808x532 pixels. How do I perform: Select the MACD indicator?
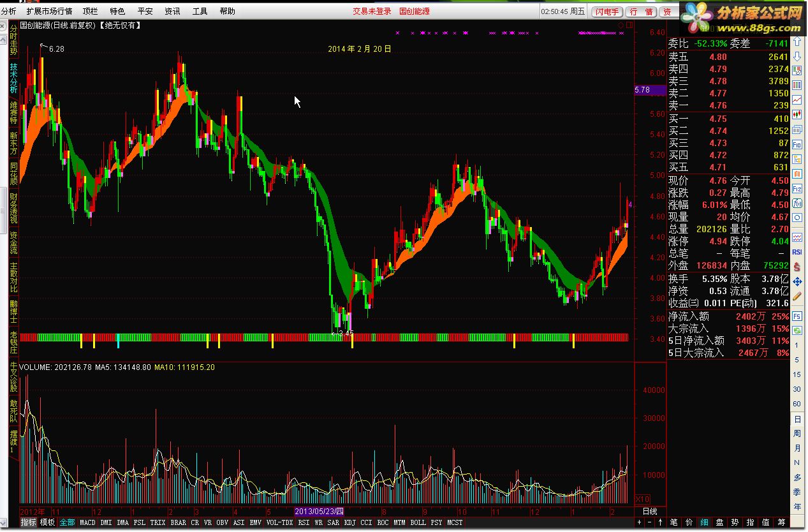(x=87, y=522)
